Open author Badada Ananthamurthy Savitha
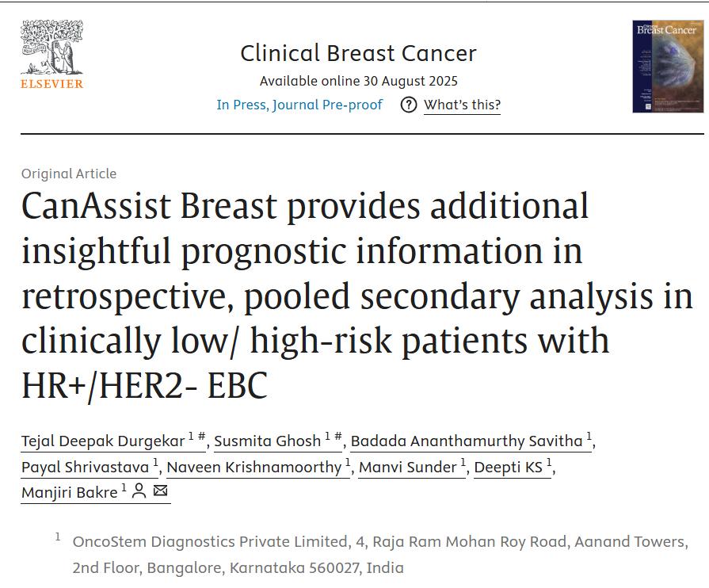Viewport: 709px width, 588px height. 467,441
